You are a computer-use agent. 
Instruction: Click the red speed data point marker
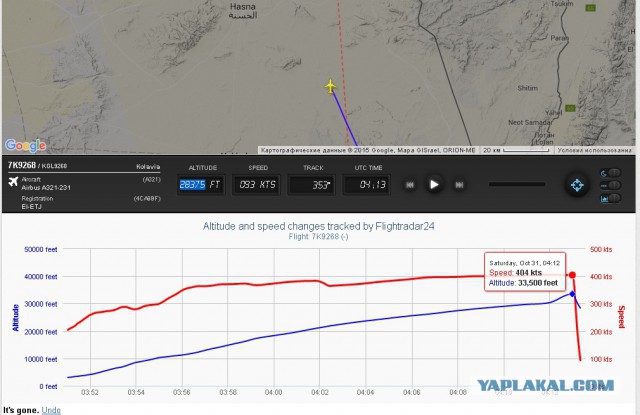point(572,275)
